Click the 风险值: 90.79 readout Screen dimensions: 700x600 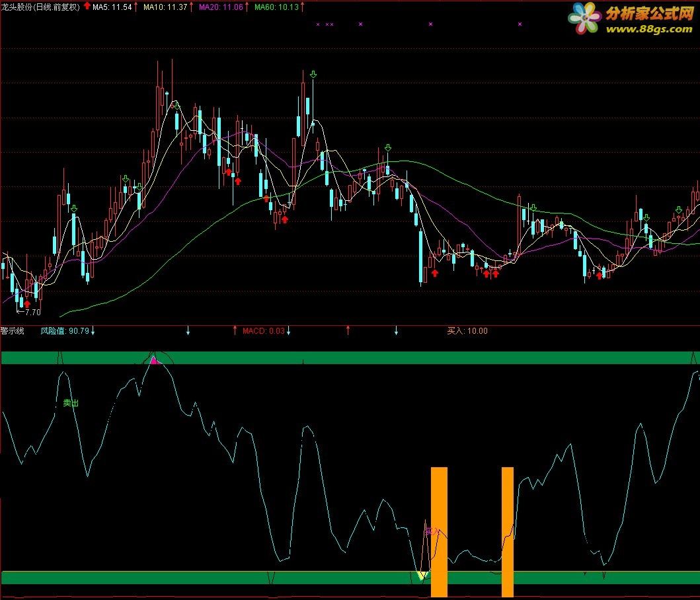(65, 331)
